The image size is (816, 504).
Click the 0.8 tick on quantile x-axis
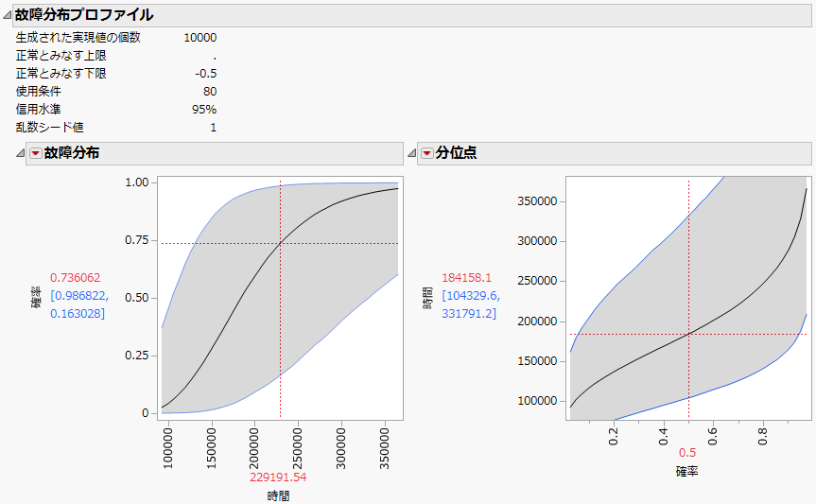coord(762,436)
